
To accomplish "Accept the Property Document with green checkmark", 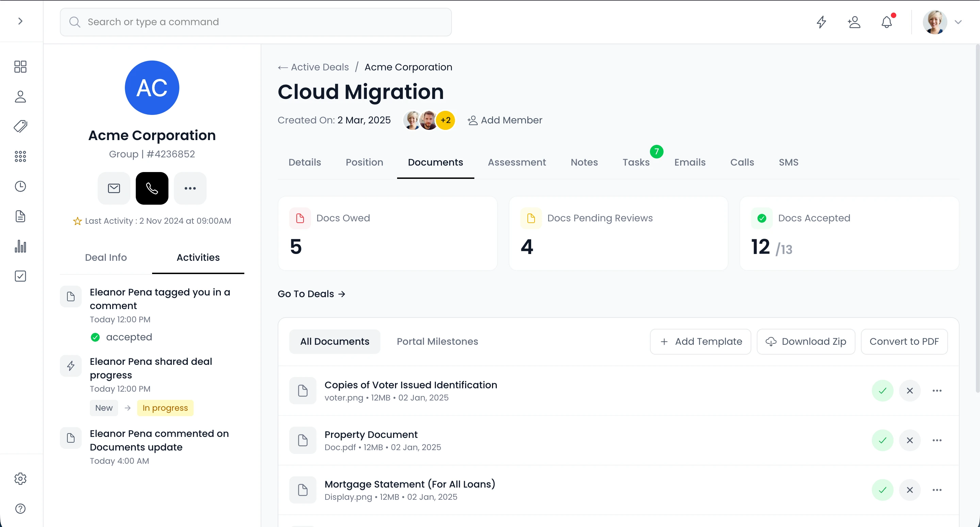I will [x=882, y=440].
